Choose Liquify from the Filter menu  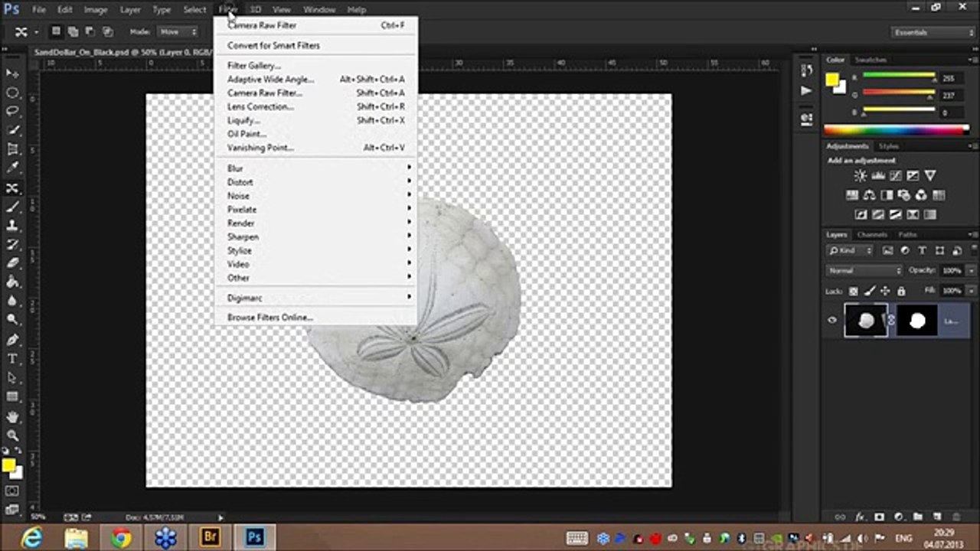(243, 120)
